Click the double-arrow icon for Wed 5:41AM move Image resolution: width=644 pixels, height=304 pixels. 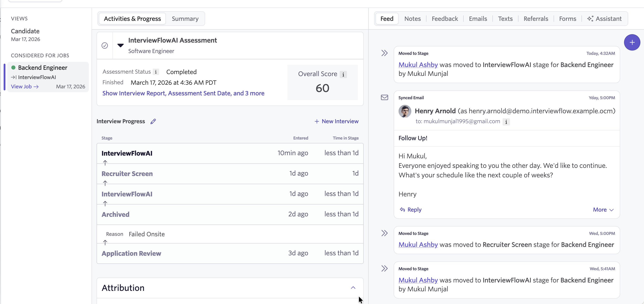[384, 268]
